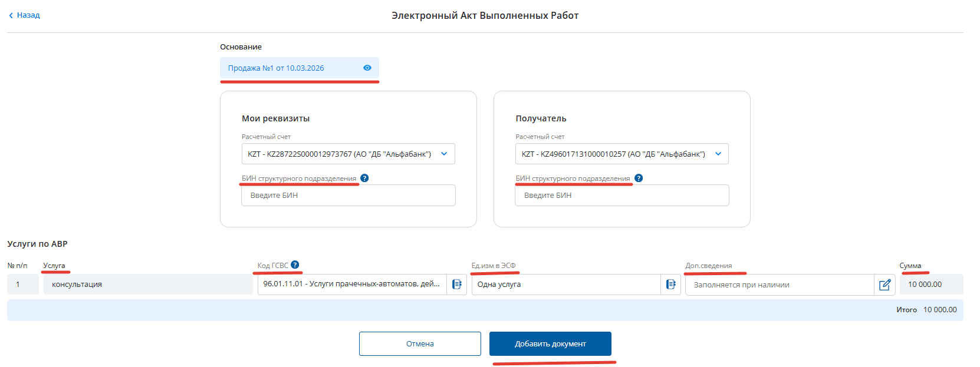This screenshot has height=367, width=980.
Task: Expand the Мои реквизиты расчетный счет dropdown
Action: coord(444,154)
